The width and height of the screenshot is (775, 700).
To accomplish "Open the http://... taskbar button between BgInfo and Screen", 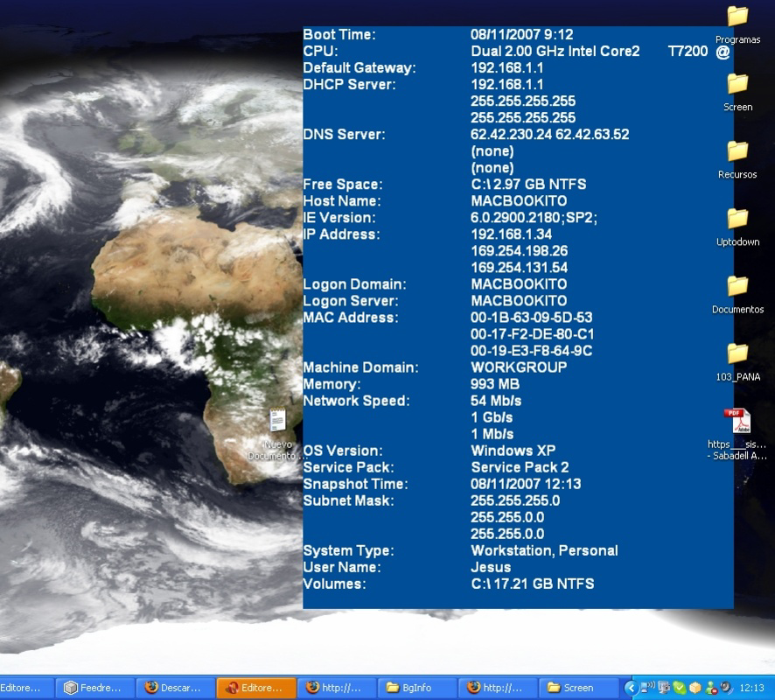I will click(x=497, y=688).
